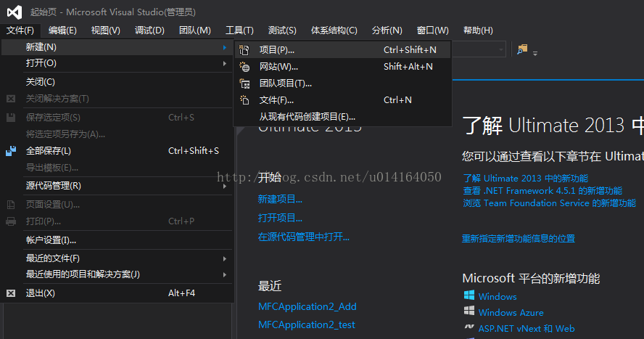Viewport: 644px width, 339px height.
Task: Click the Windows Azure logo icon
Action: pos(469,311)
